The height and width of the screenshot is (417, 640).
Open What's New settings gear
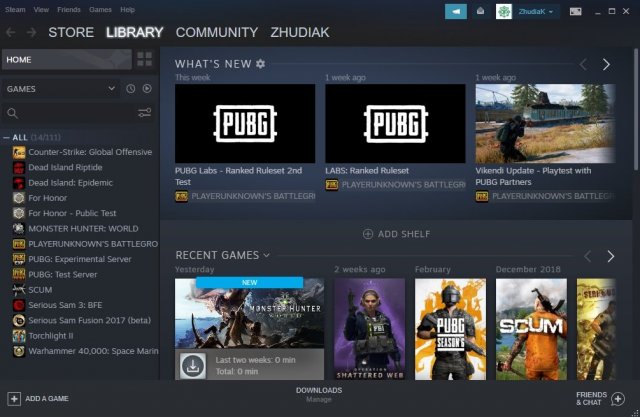click(260, 64)
